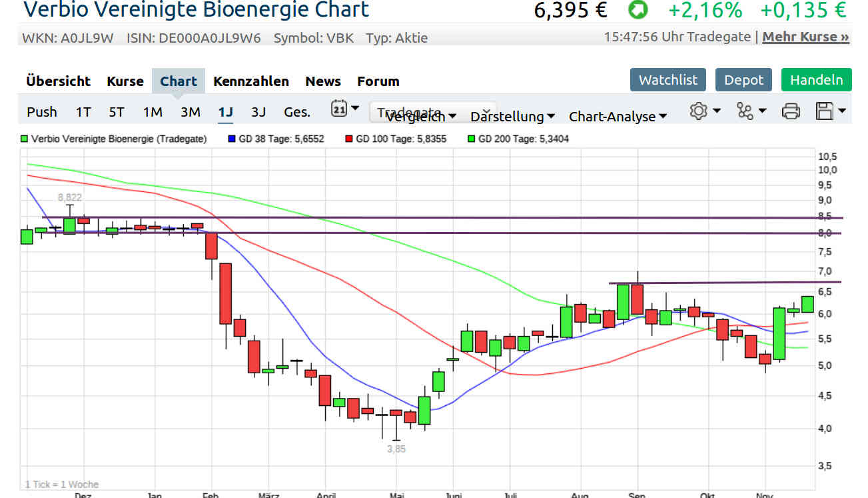
Task: Open the chart settings gear menu
Action: [705, 111]
